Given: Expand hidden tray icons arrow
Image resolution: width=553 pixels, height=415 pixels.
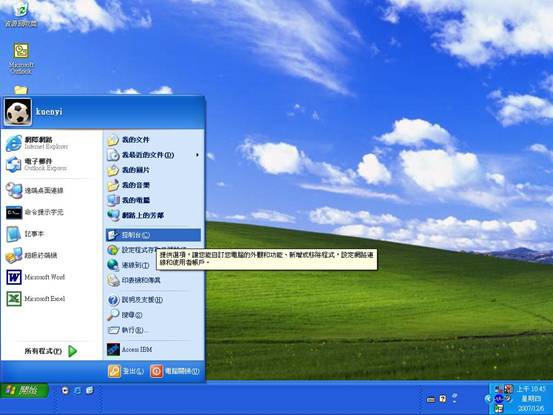Looking at the screenshot, I should pos(488,399).
